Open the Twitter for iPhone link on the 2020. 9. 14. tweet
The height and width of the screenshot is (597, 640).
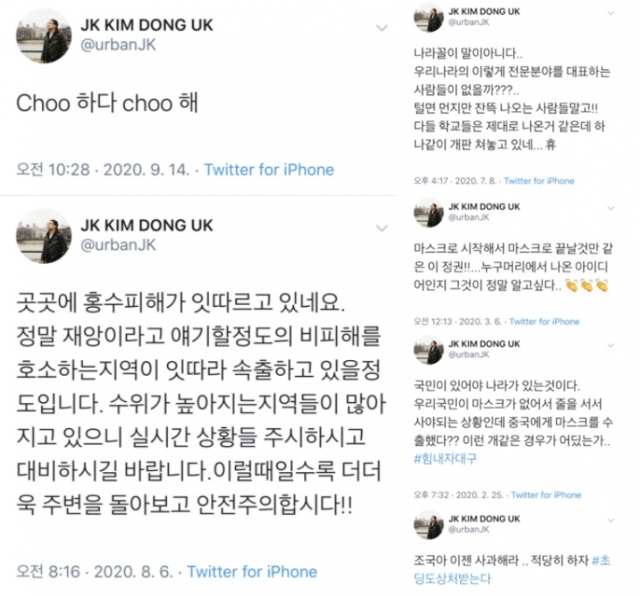click(x=269, y=170)
